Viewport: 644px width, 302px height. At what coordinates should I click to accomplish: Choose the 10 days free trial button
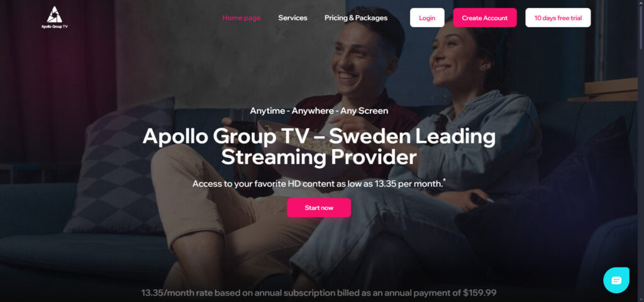pyautogui.click(x=558, y=18)
